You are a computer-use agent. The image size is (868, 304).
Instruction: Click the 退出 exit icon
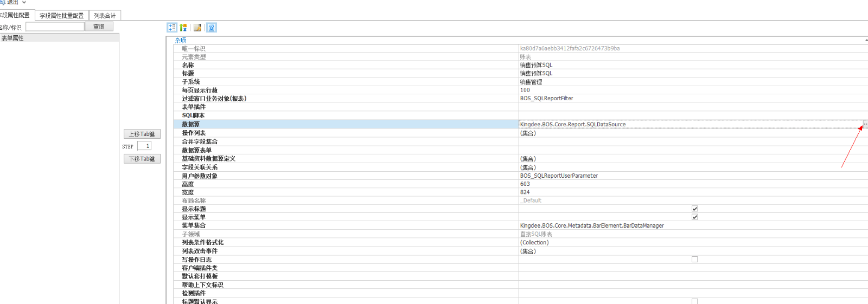[x=2, y=2]
